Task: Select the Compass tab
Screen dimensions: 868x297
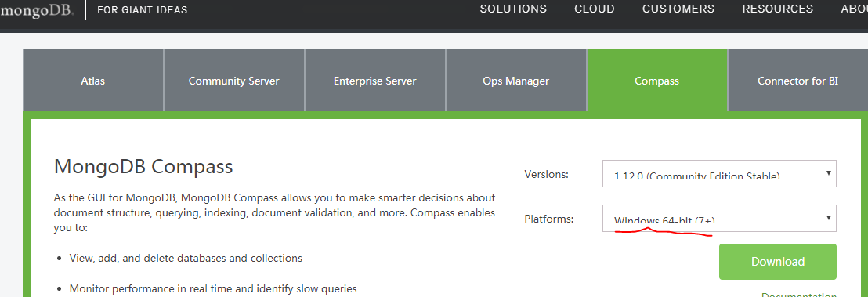Action: click(x=657, y=81)
